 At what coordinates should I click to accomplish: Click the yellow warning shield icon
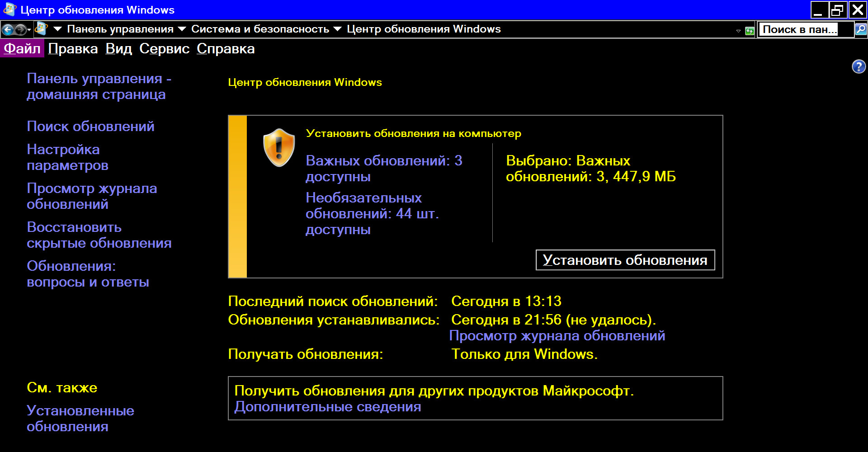click(x=279, y=147)
